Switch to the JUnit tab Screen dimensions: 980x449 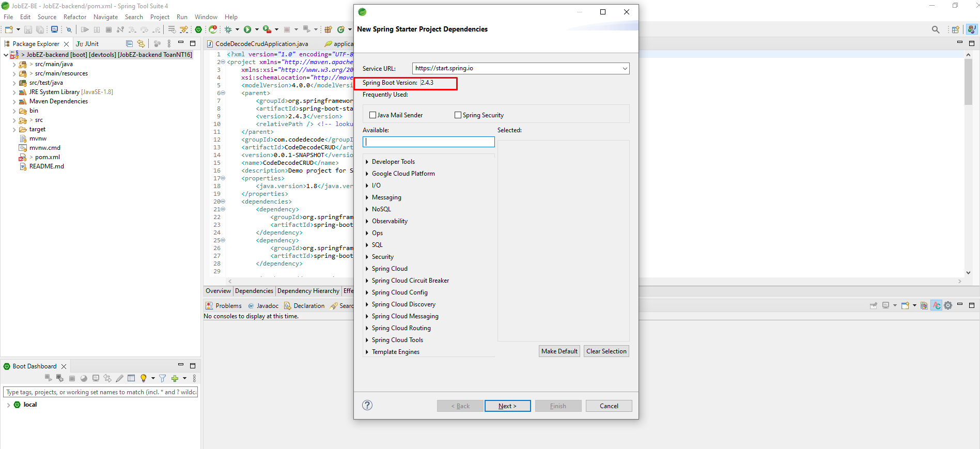click(x=87, y=44)
